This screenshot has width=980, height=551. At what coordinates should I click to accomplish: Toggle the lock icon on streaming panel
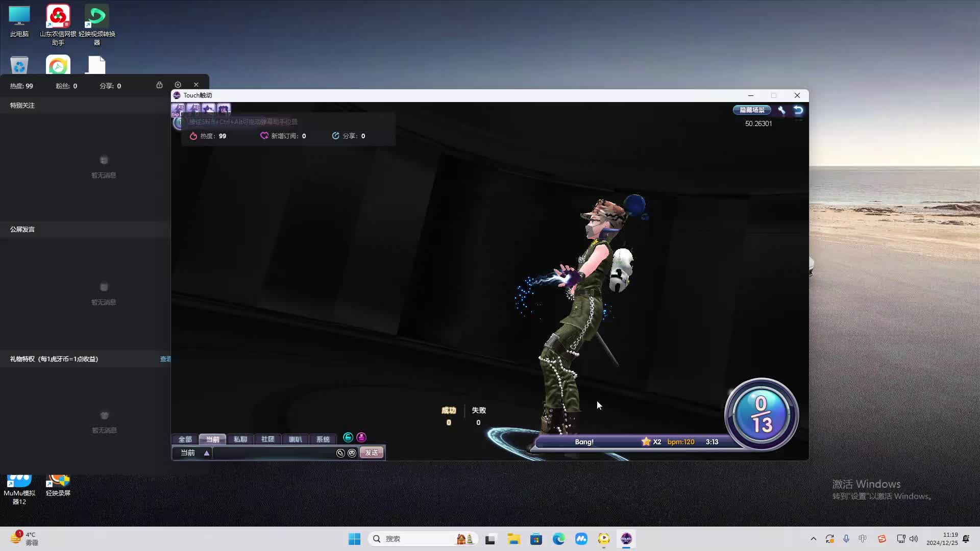pos(159,85)
